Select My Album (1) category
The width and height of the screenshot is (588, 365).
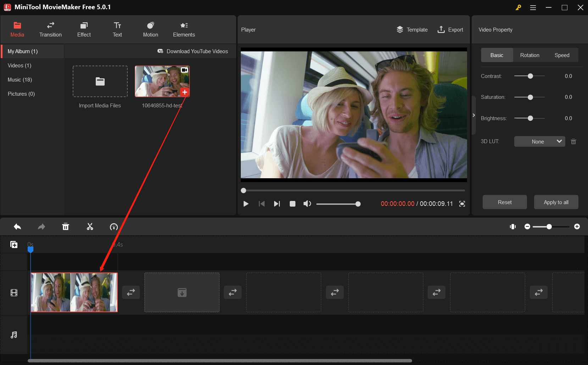coord(32,51)
